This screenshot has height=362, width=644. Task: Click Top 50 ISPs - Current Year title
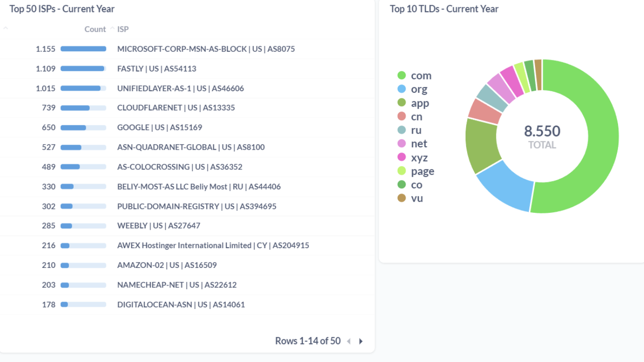[62, 9]
